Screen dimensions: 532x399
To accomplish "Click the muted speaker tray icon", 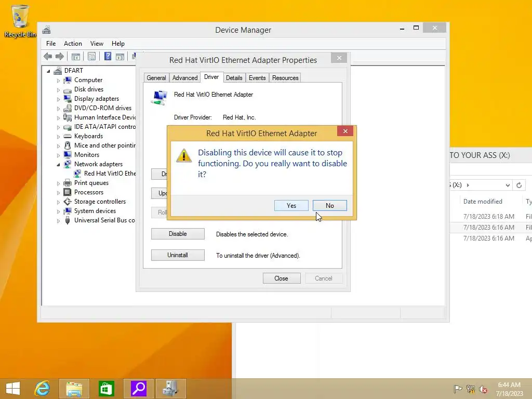I will coord(483,389).
